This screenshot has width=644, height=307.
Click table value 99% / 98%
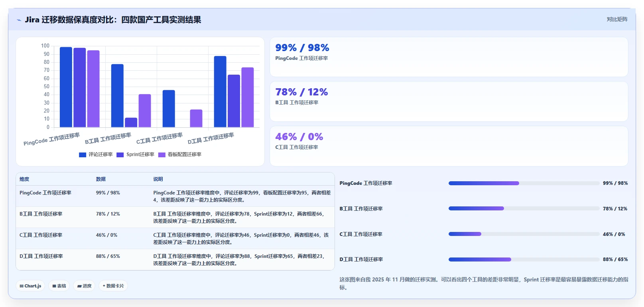[x=108, y=193]
